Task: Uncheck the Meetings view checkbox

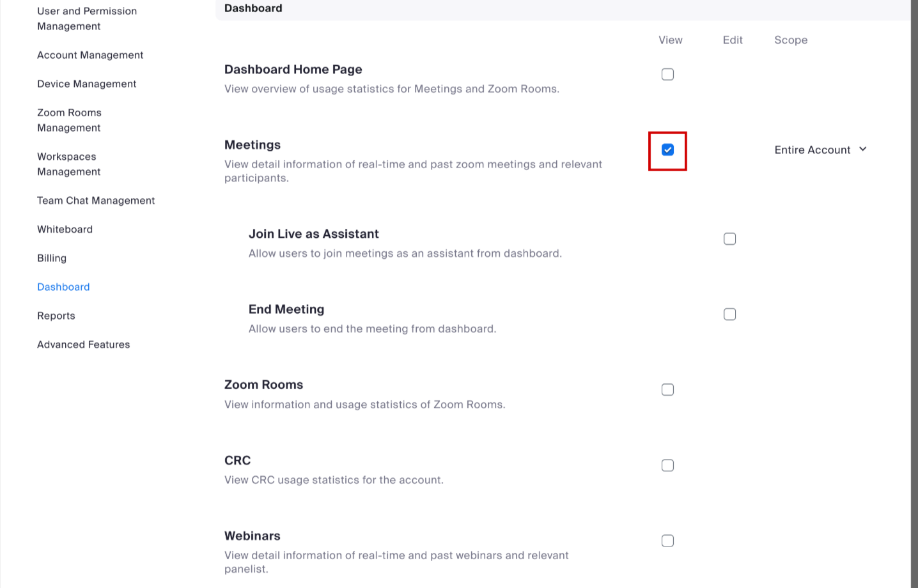Action: coord(667,150)
